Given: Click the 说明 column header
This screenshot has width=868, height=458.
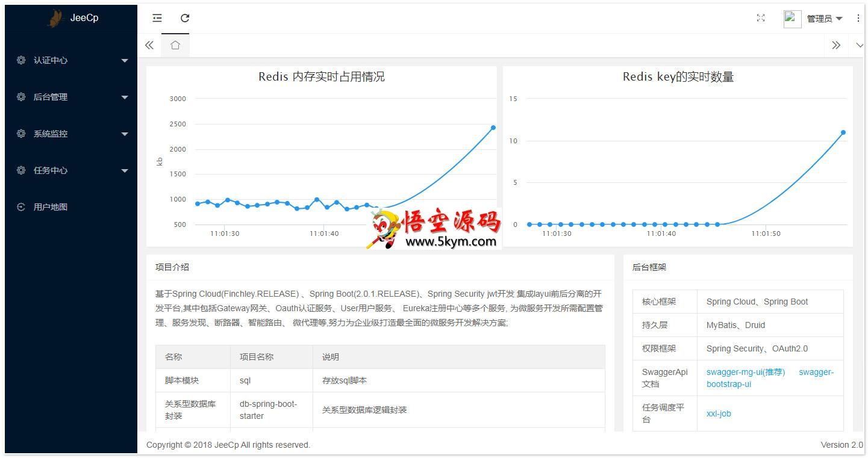Looking at the screenshot, I should pyautogui.click(x=459, y=357).
